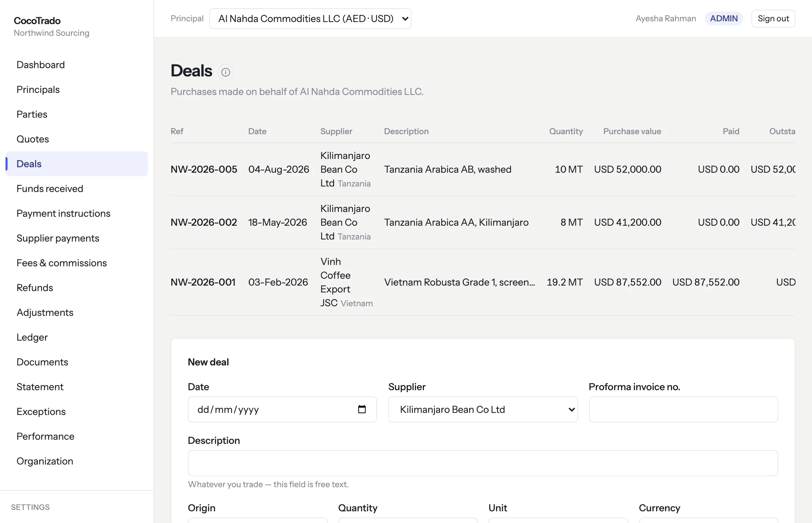
Task: Click the Ref column header
Action: pyautogui.click(x=177, y=131)
